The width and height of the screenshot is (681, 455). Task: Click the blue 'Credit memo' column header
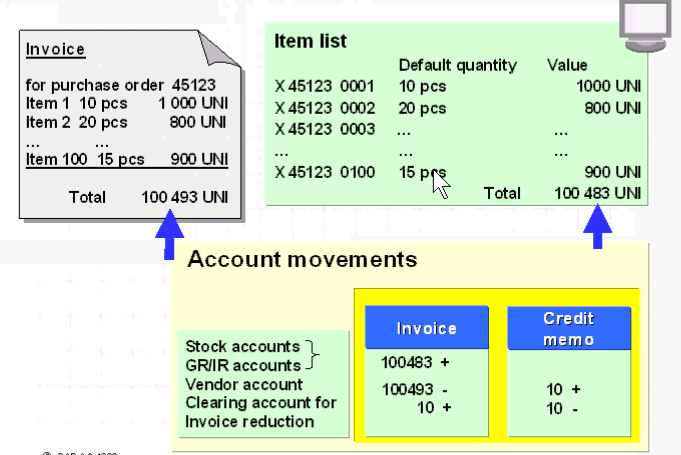pyautogui.click(x=569, y=328)
